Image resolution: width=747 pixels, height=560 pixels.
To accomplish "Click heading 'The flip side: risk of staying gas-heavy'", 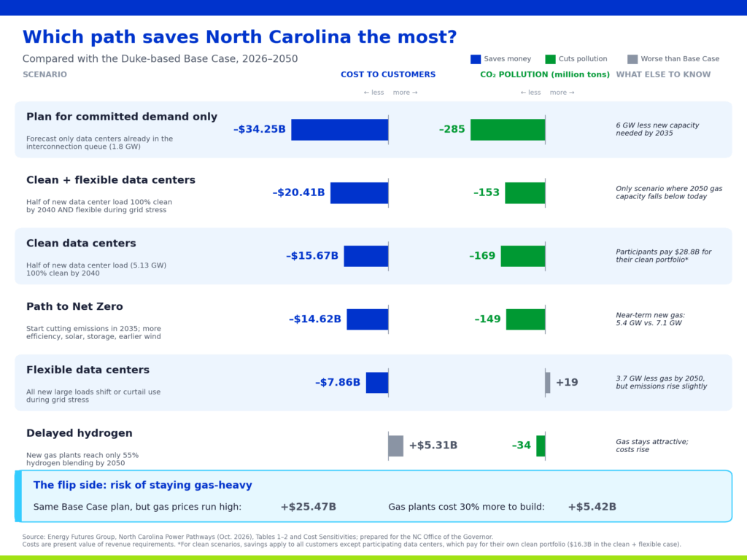I will click(142, 485).
